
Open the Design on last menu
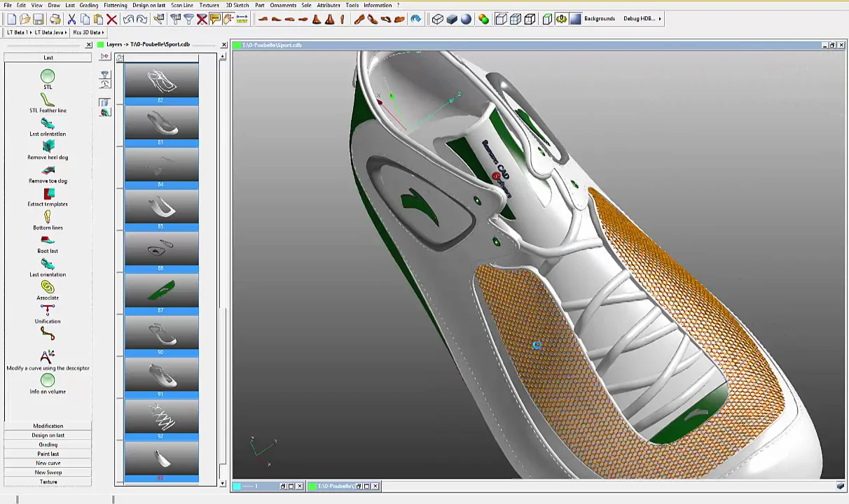click(x=149, y=5)
